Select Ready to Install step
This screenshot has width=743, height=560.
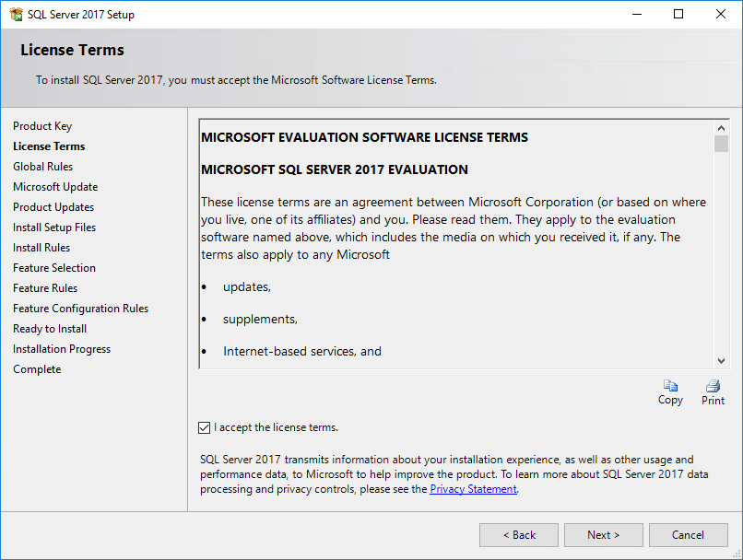(50, 329)
